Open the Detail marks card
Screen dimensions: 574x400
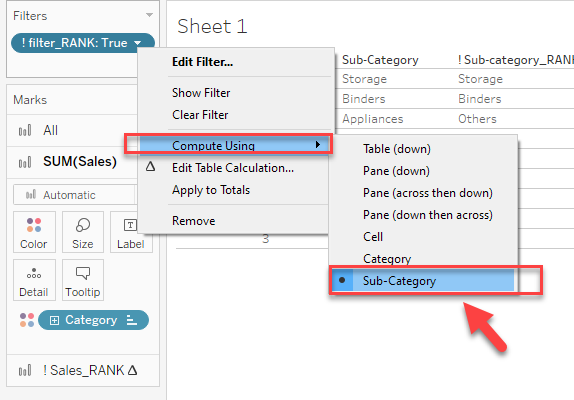tap(34, 280)
